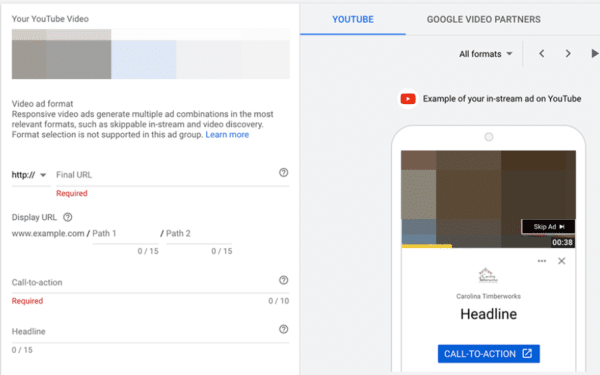600x375 pixels.
Task: Dismiss the ad card with X icon
Action: pyautogui.click(x=561, y=261)
